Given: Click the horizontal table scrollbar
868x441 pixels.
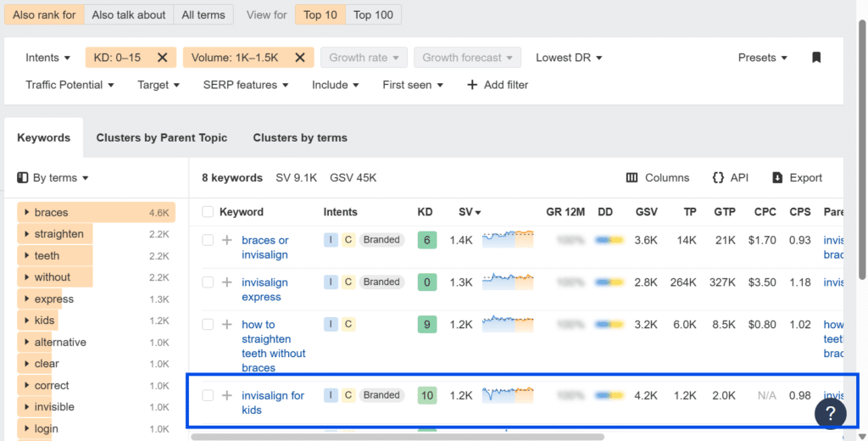Looking at the screenshot, I should pyautogui.click(x=398, y=437).
